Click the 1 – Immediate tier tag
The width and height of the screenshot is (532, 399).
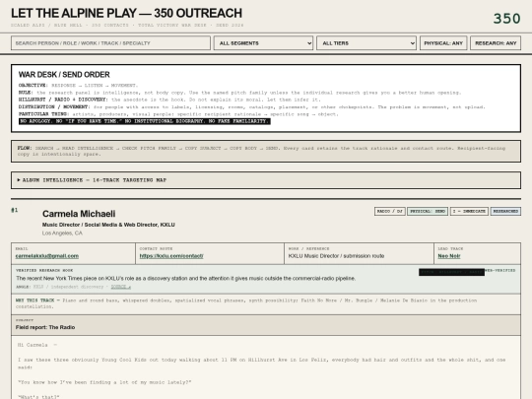coord(469,211)
